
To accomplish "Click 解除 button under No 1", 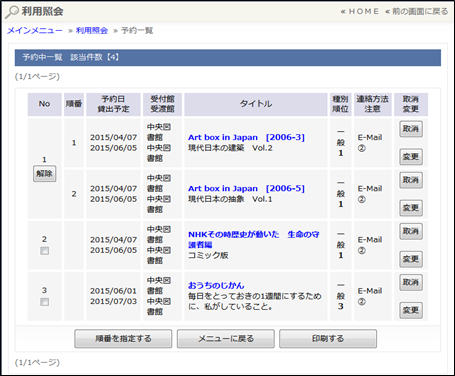I will coord(44,174).
